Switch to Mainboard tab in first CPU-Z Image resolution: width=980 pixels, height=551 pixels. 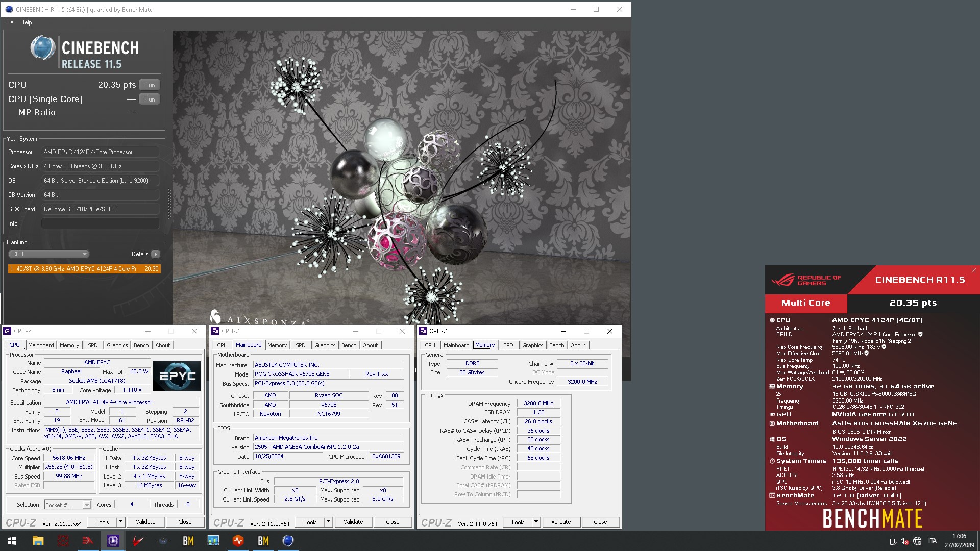pyautogui.click(x=41, y=345)
